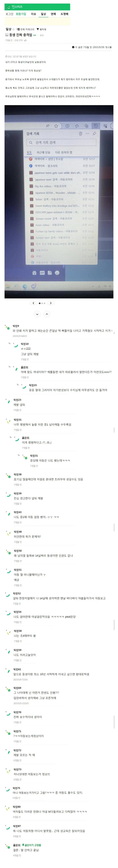Go to the 연예 tab
This screenshot has height=868, width=118.
(53, 14)
